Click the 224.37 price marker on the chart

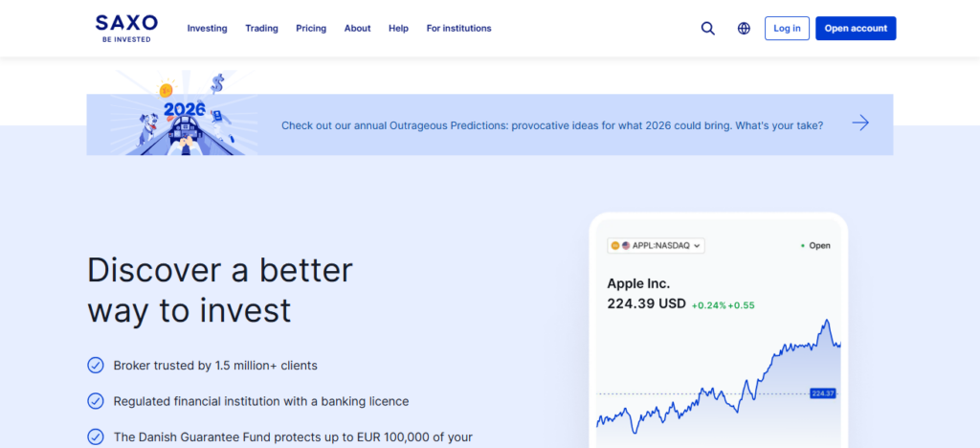pos(822,393)
